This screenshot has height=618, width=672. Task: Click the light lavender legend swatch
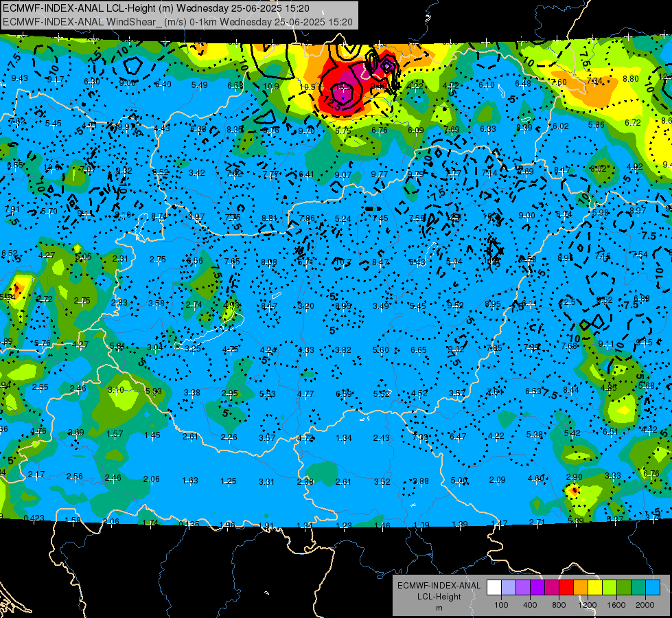(509, 588)
